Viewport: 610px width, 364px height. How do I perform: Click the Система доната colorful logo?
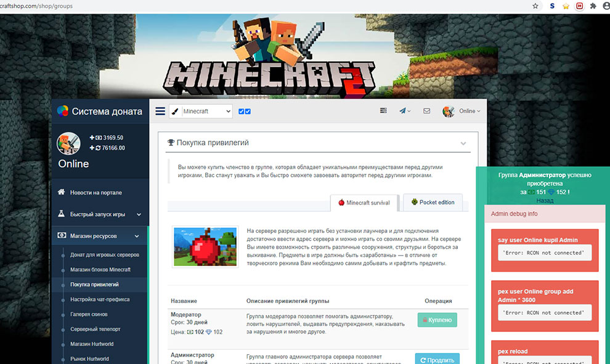[x=62, y=111]
